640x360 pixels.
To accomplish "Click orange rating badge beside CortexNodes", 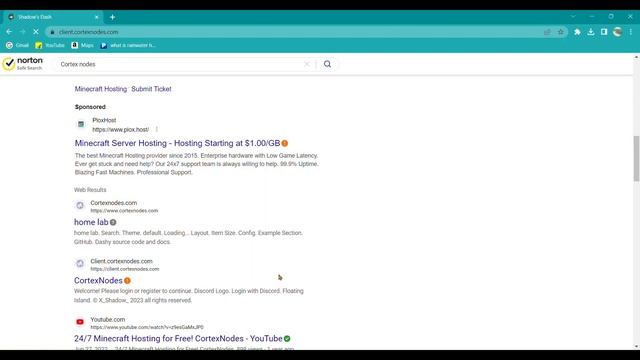I will pos(127,280).
